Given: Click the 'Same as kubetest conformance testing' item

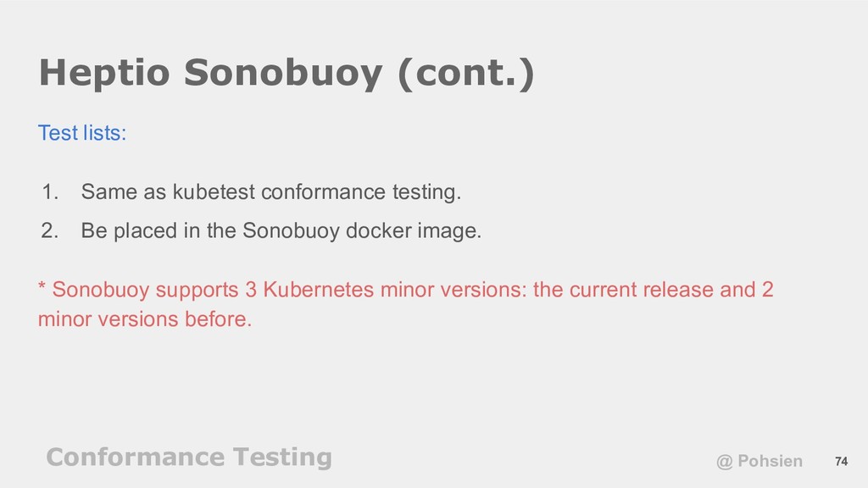Looking at the screenshot, I should coord(270,192).
